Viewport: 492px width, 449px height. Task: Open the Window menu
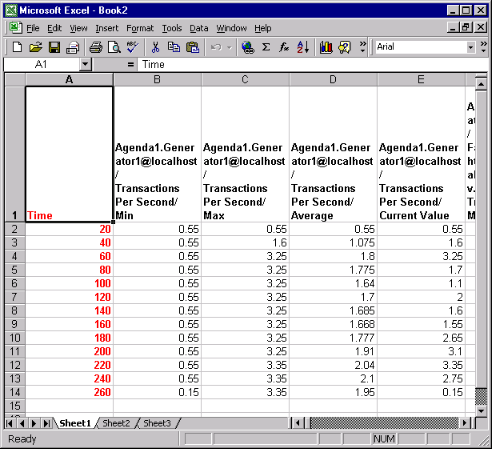click(232, 28)
